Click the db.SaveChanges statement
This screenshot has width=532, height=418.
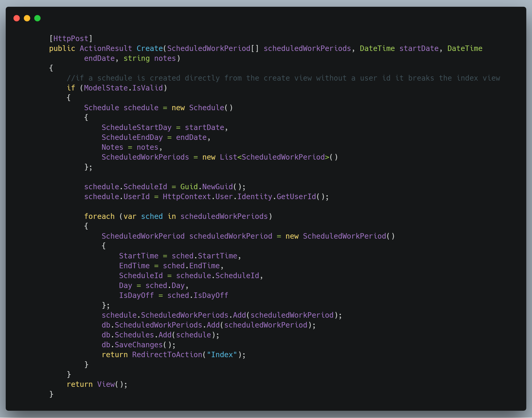click(x=138, y=344)
